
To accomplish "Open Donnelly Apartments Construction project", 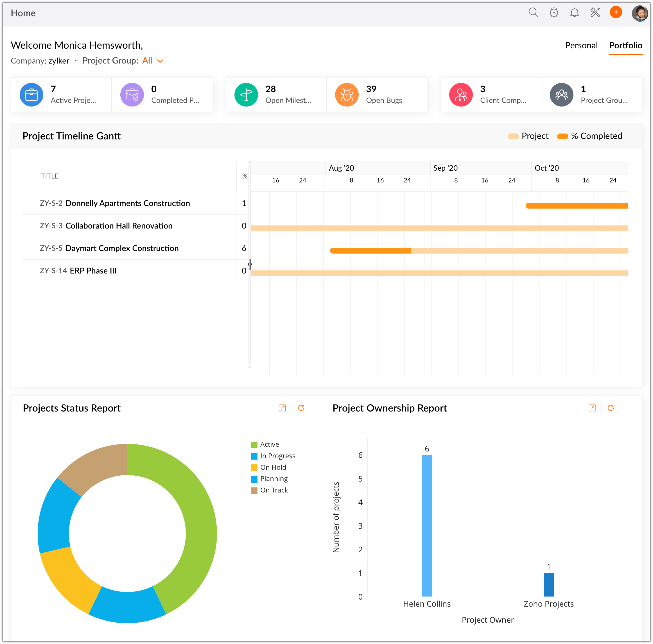I will [127, 203].
